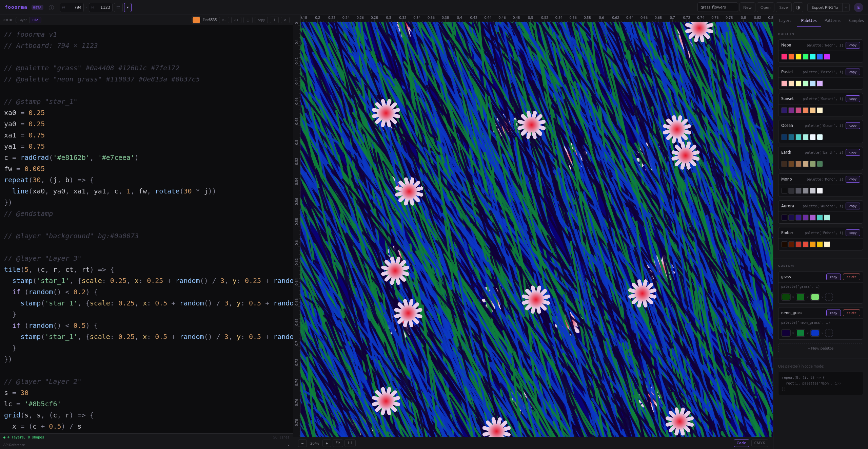Image resolution: width=868 pixels, height=449 pixels.
Task: Click the user avatar E
Action: (x=859, y=7)
